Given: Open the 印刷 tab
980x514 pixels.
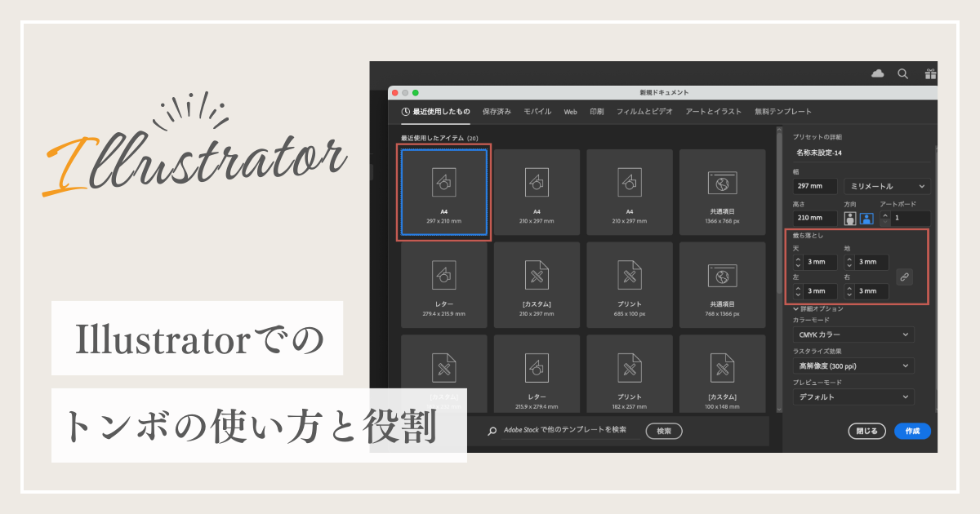Looking at the screenshot, I should click(597, 112).
